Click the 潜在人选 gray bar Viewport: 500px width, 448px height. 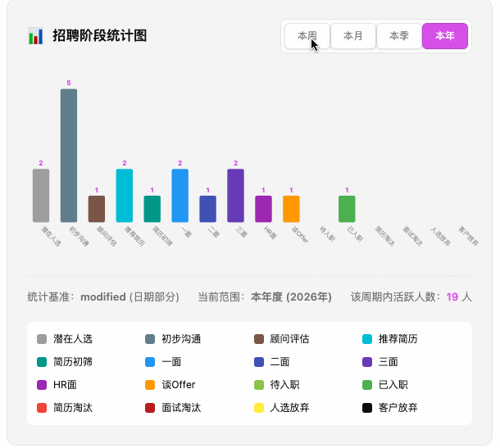click(x=41, y=195)
